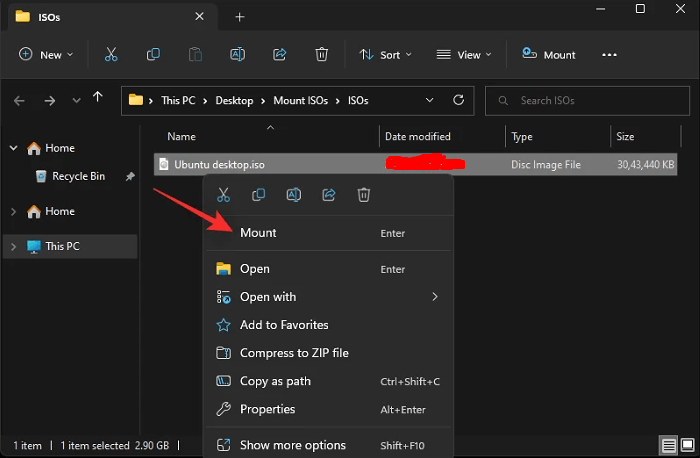Click the Cut scissors icon in the context menu

coord(223,195)
